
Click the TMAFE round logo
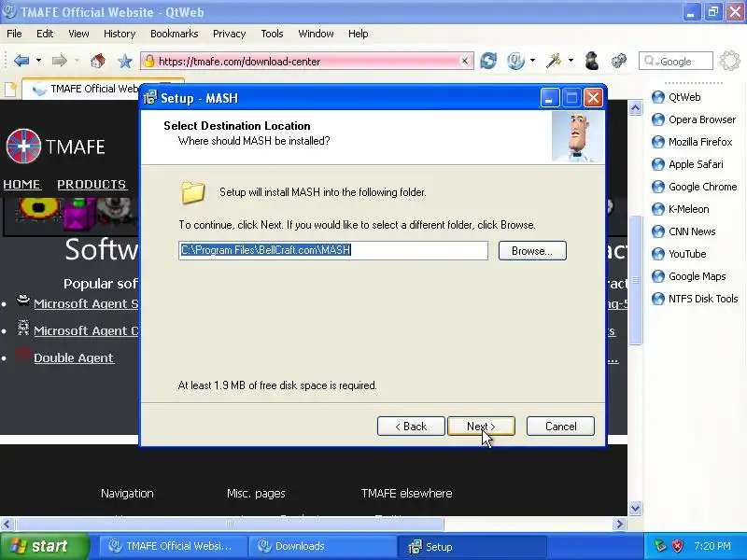point(23,146)
